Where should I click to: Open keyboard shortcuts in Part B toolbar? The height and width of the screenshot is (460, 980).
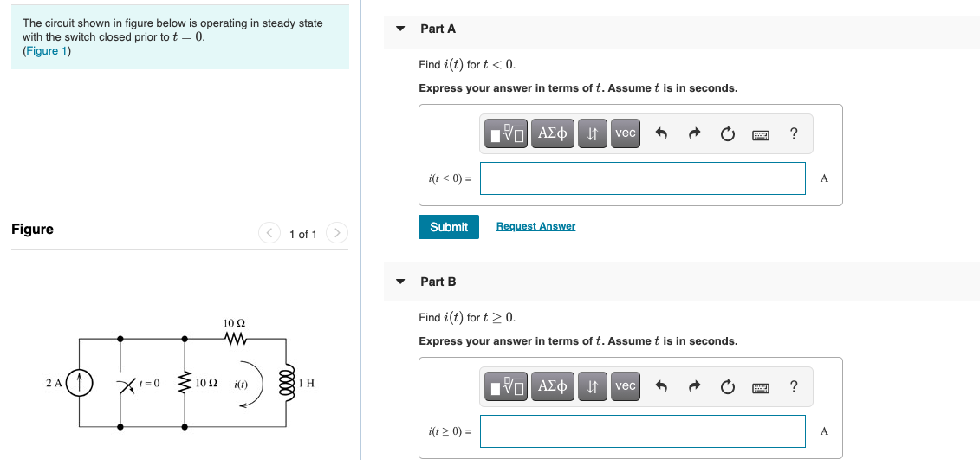click(761, 388)
